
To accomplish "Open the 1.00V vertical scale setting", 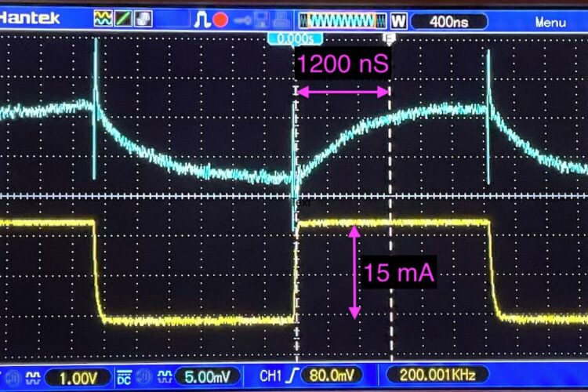I will coord(75,376).
